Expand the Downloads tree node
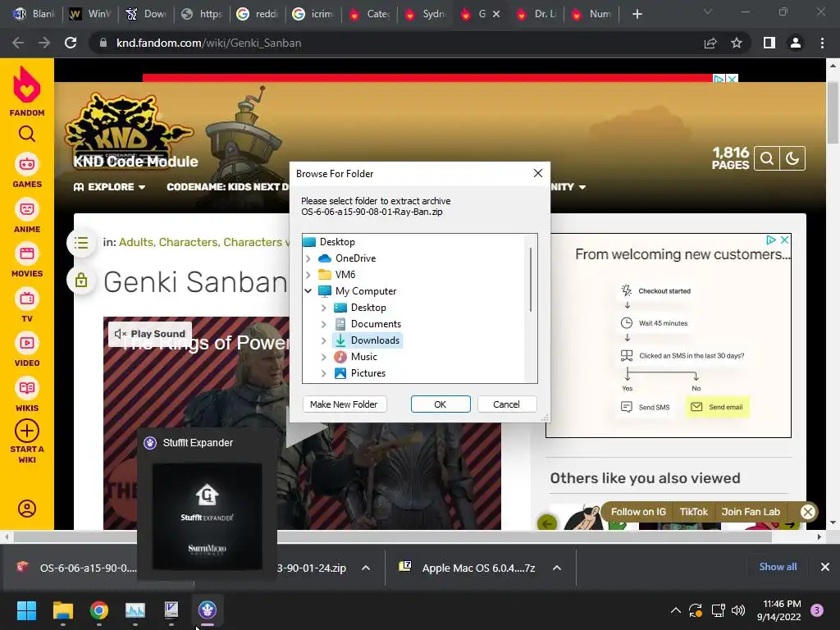840x630 pixels. click(323, 340)
